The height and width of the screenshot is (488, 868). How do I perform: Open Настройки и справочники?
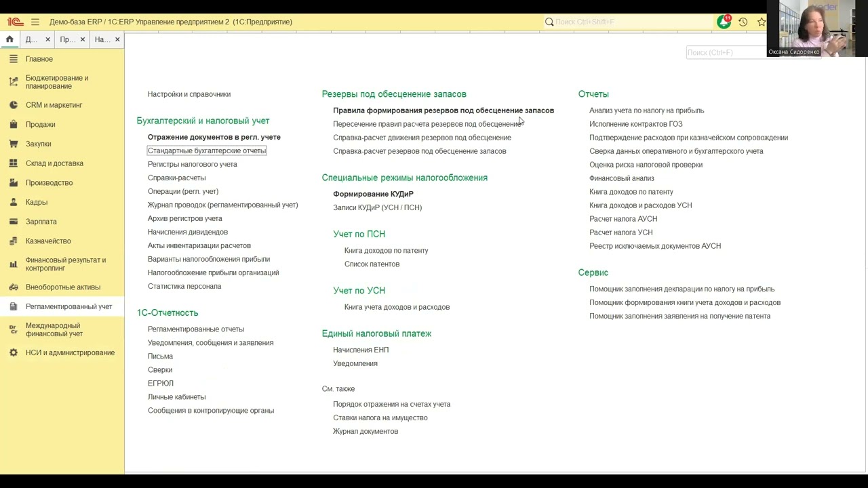pos(189,94)
